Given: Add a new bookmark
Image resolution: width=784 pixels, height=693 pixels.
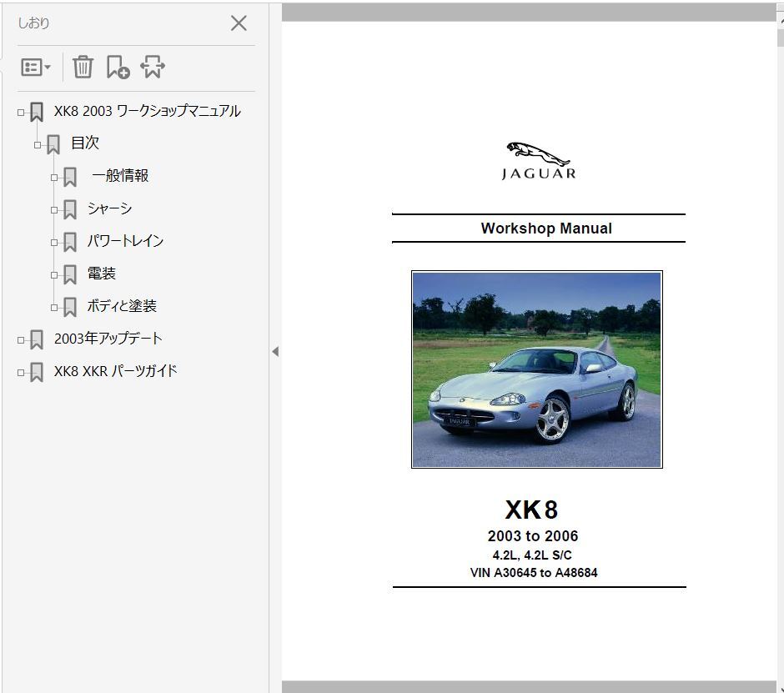Looking at the screenshot, I should click(x=118, y=67).
